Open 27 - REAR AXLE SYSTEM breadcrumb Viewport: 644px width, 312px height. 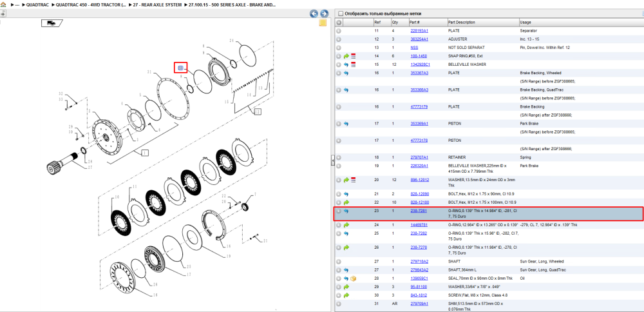(158, 5)
